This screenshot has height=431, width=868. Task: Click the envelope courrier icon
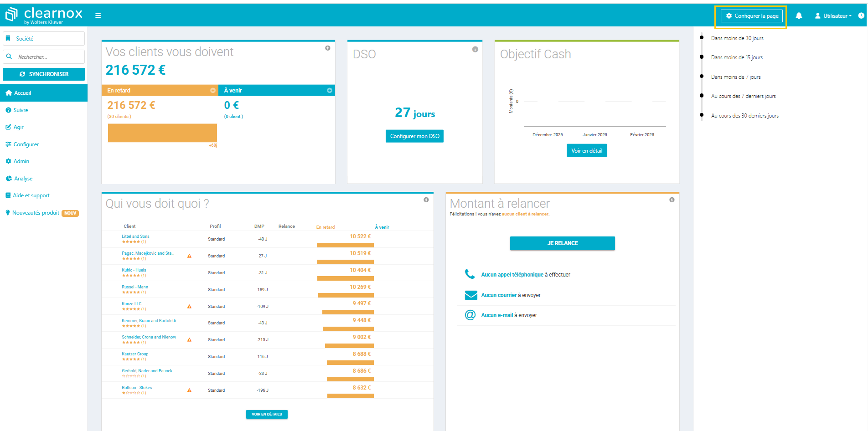(x=471, y=295)
